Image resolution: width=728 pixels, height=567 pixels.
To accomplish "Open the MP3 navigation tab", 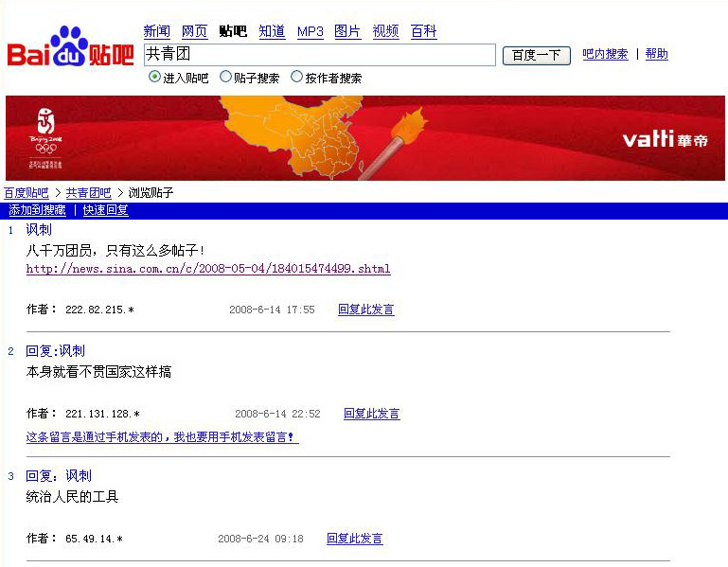I will [x=311, y=31].
